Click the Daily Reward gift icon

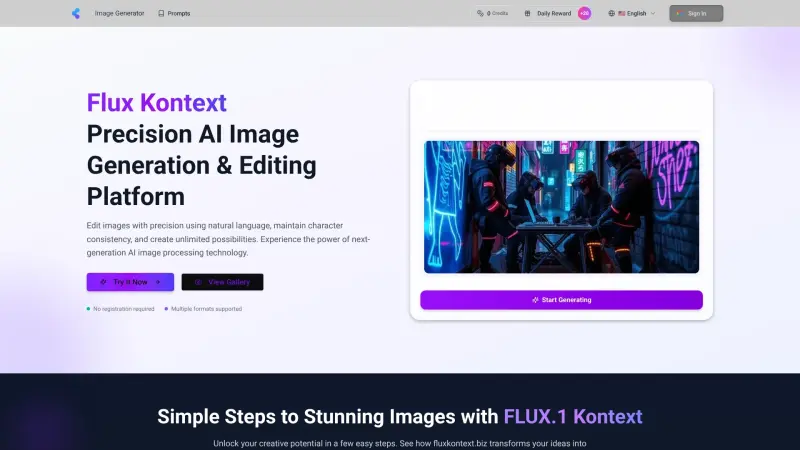[528, 13]
